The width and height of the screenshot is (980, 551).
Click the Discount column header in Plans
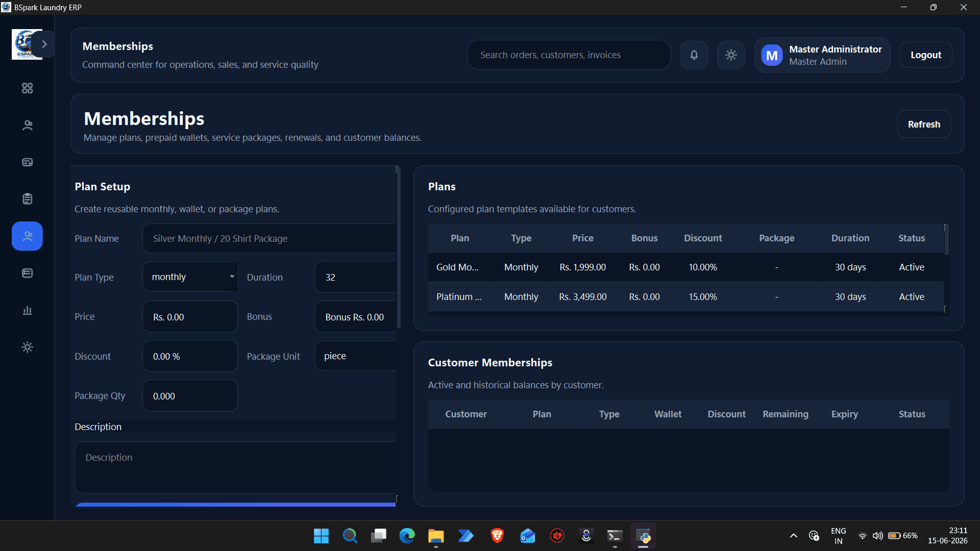[x=703, y=238]
